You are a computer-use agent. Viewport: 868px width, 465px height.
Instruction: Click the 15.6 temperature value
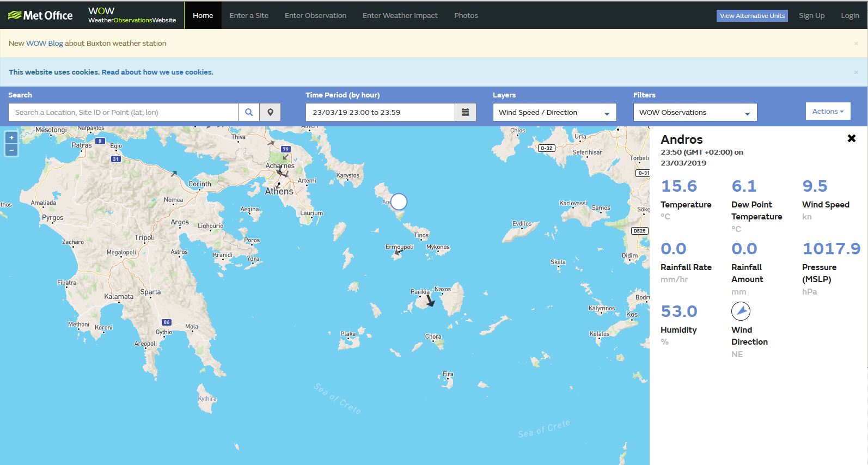(x=678, y=186)
